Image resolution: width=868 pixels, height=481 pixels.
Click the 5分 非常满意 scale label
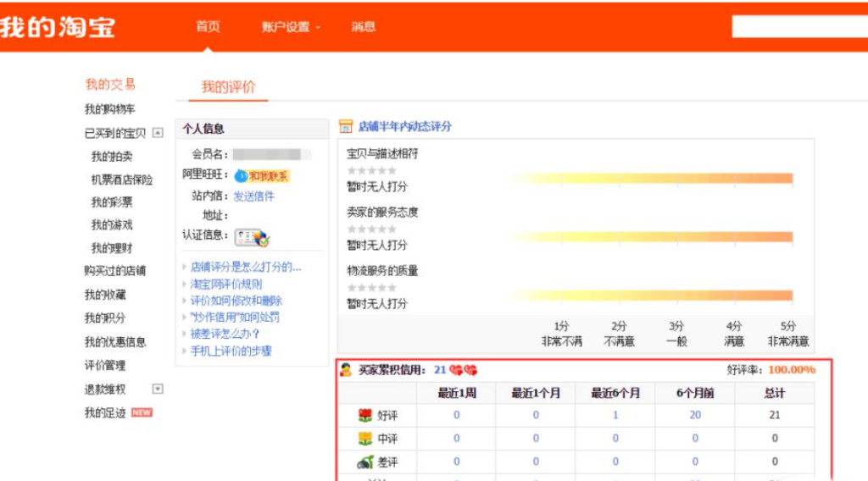pos(788,334)
